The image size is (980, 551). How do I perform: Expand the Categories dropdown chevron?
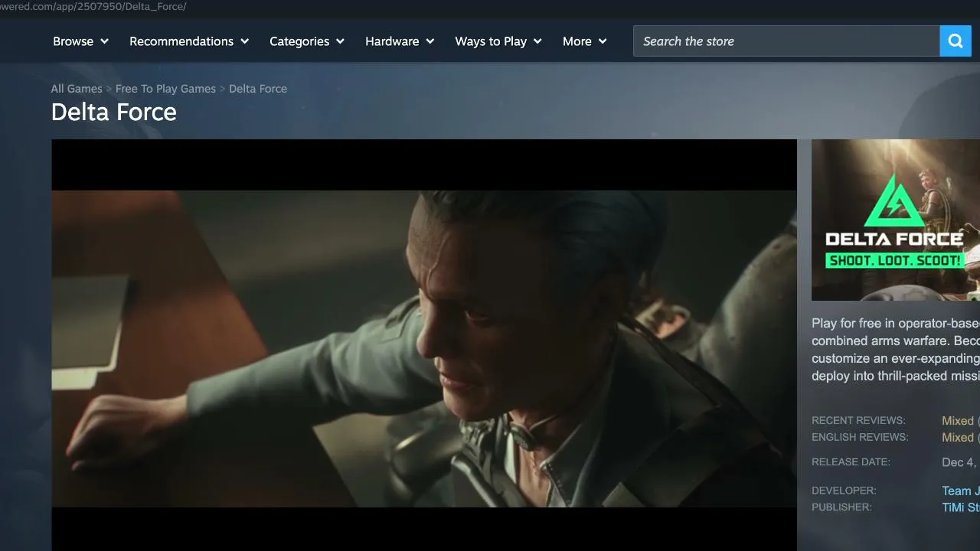coord(340,41)
